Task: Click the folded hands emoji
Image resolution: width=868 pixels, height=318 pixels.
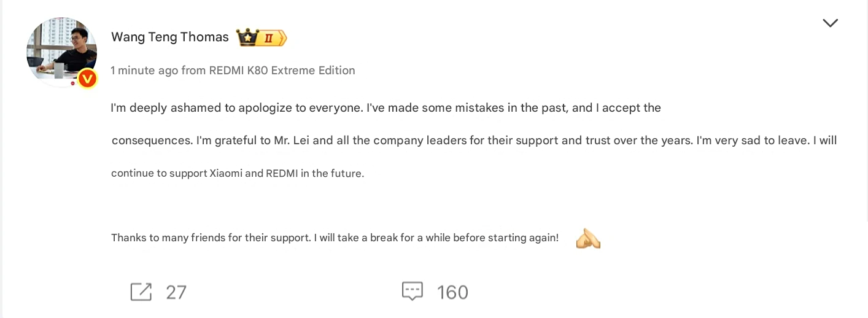Action: click(x=587, y=238)
